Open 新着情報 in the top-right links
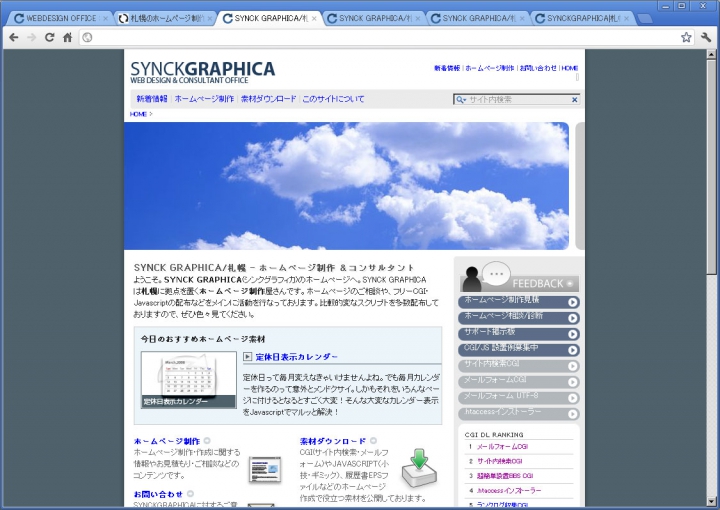720x510 pixels. tap(447, 68)
